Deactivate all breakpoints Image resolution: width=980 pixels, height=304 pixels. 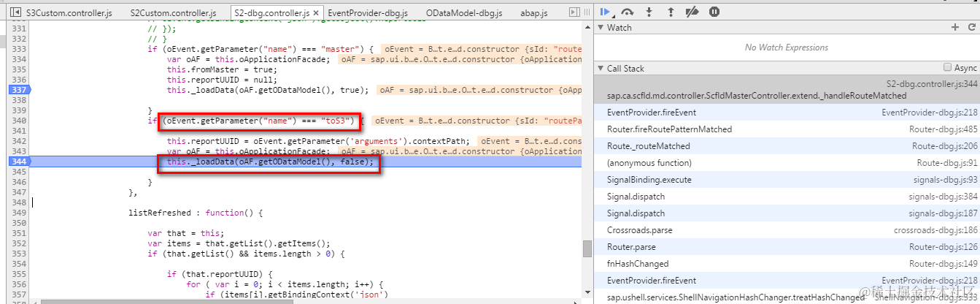click(693, 12)
